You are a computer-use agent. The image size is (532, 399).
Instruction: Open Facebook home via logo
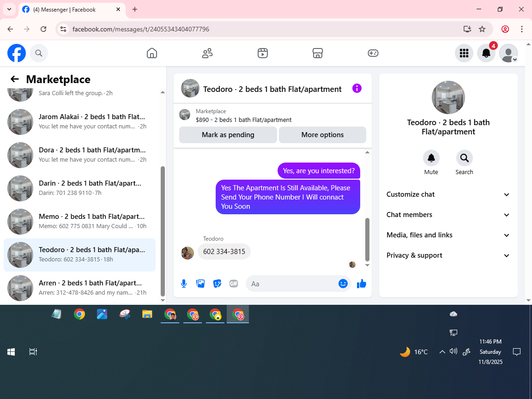[17, 53]
